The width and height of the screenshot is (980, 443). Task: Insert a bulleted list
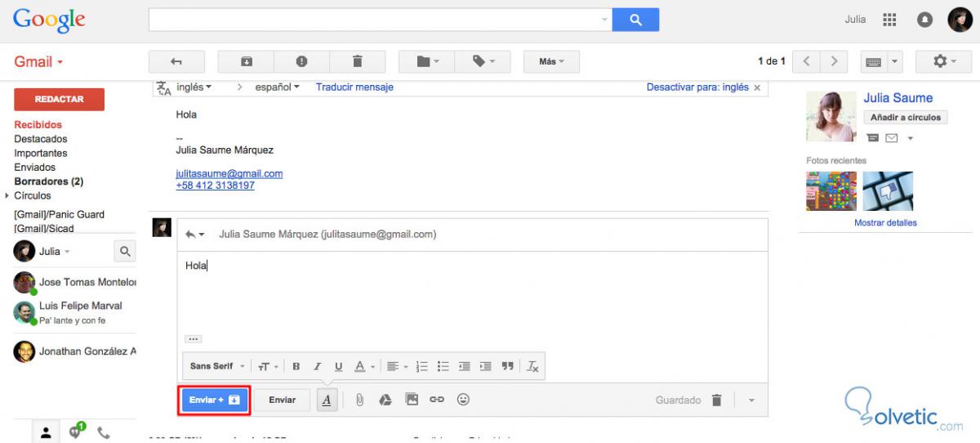click(x=443, y=366)
